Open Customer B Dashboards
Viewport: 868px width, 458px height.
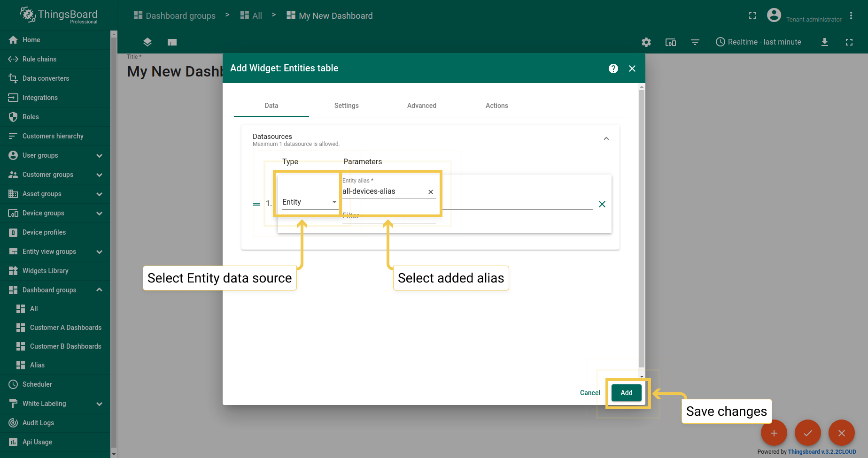55,346
